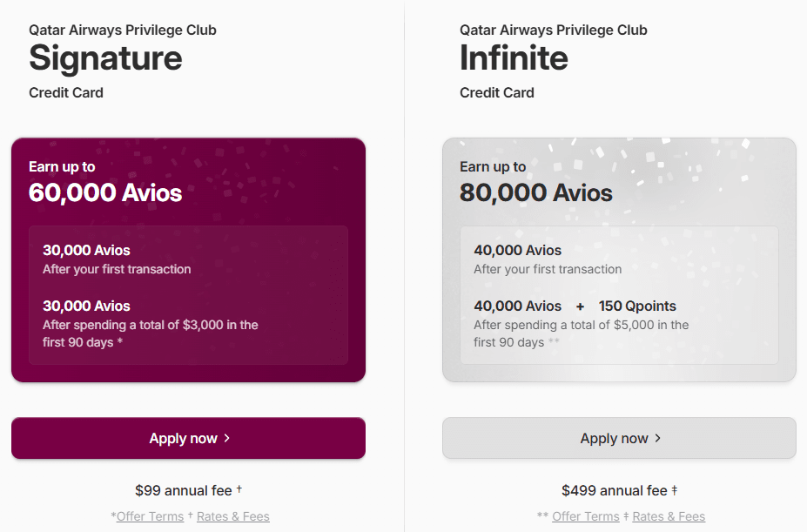Image resolution: width=807 pixels, height=532 pixels.
Task: Click the chevron arrow on the maroon Apply button
Action: [227, 438]
